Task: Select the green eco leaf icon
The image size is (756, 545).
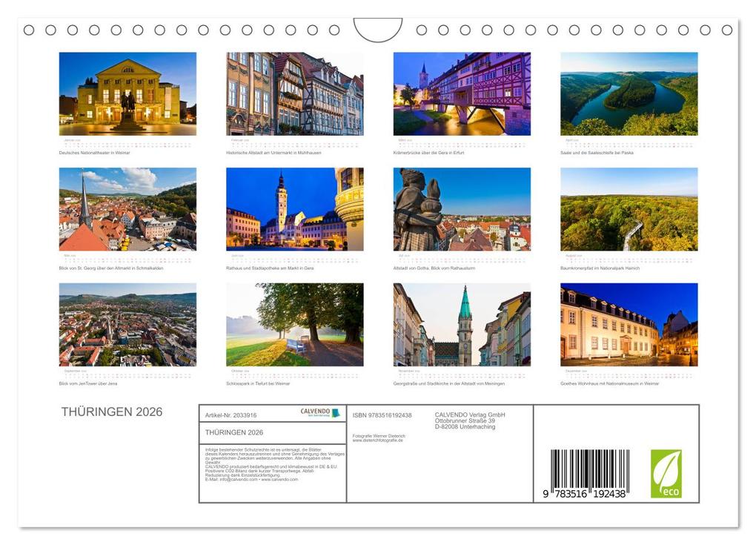Action: 665,475
